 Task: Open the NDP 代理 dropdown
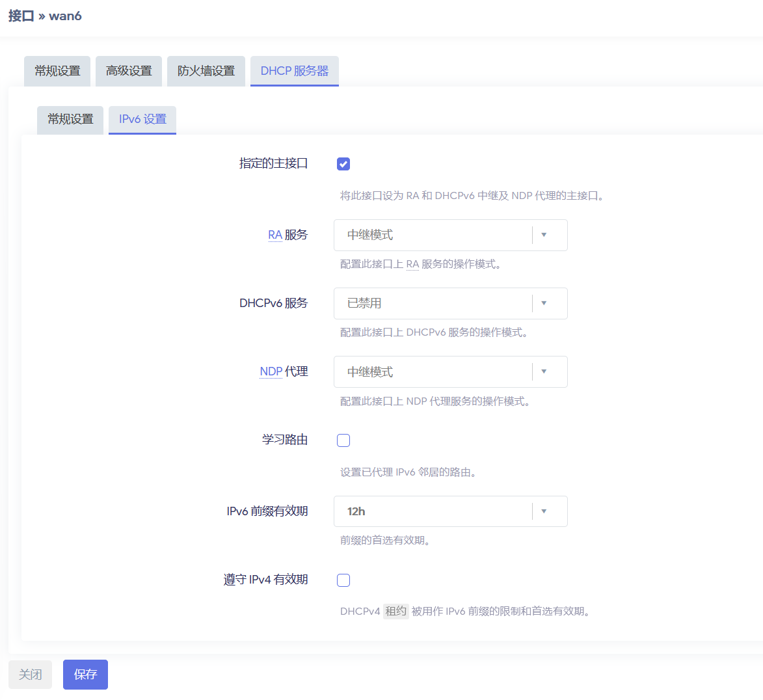pyautogui.click(x=450, y=371)
